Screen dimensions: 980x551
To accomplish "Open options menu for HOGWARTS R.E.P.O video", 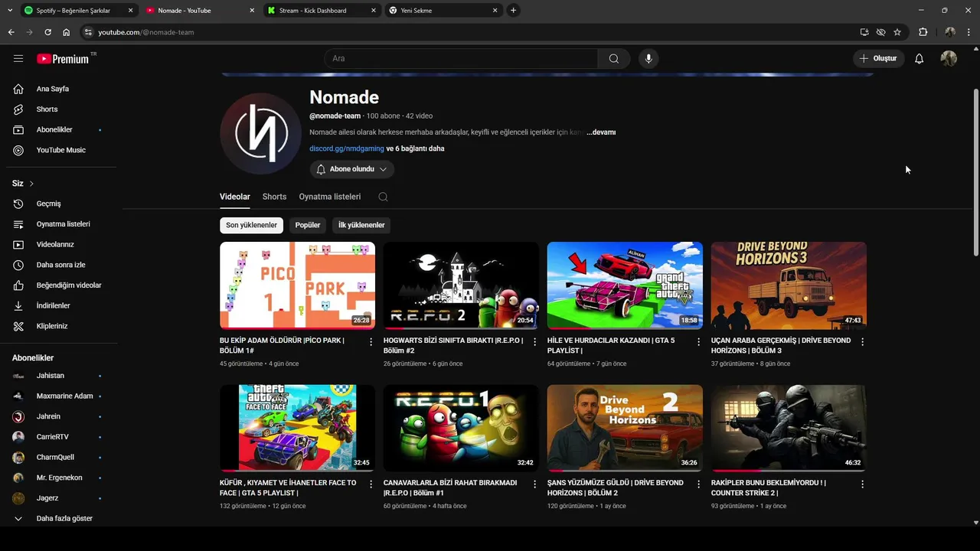I will 535,342.
